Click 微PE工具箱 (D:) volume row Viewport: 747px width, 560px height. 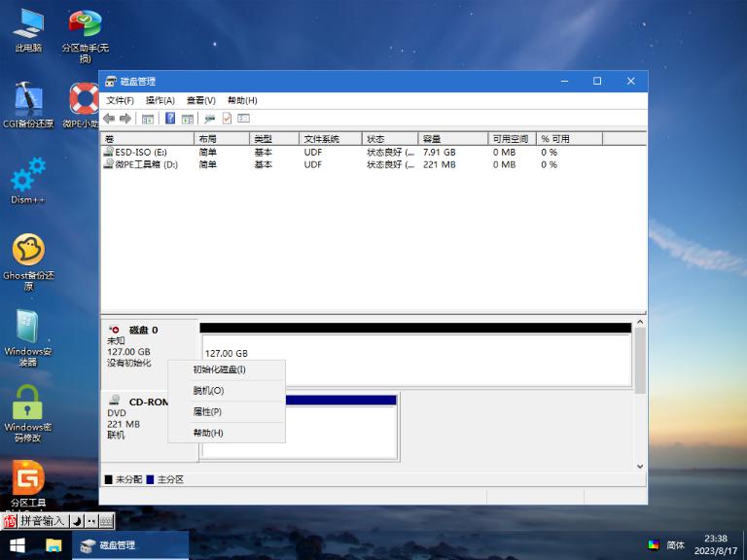(x=373, y=164)
